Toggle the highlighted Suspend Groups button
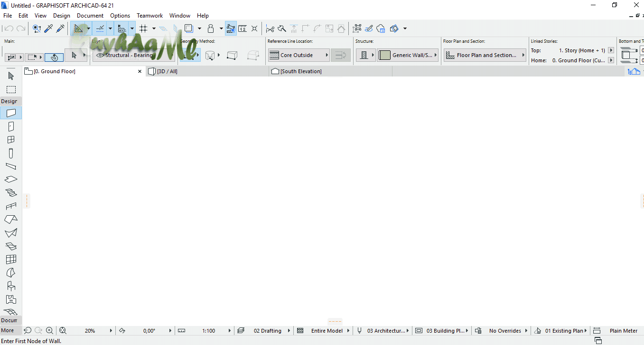 [231, 29]
